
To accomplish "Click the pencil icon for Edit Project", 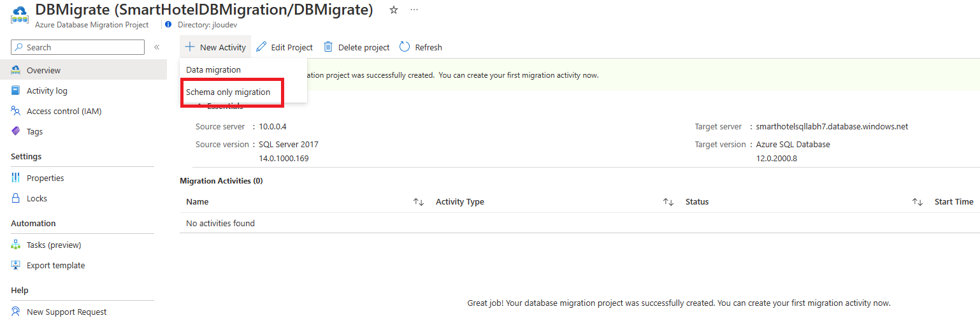I will click(261, 47).
